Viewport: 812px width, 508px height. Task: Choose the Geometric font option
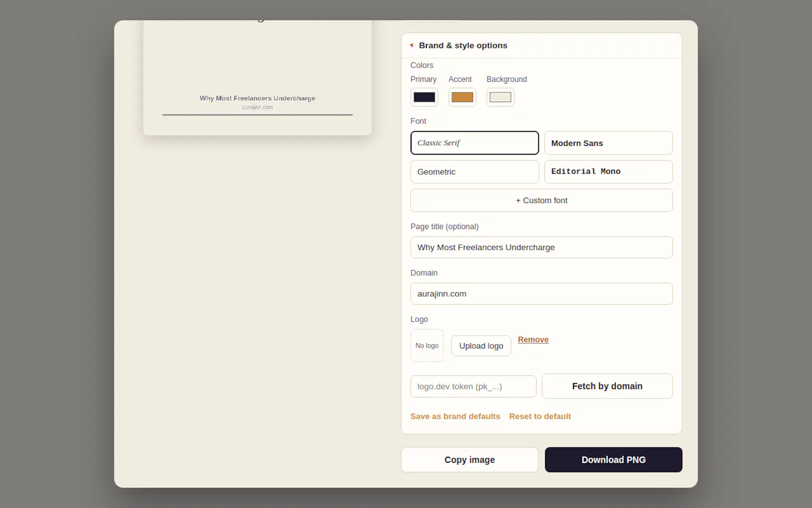[x=475, y=172]
